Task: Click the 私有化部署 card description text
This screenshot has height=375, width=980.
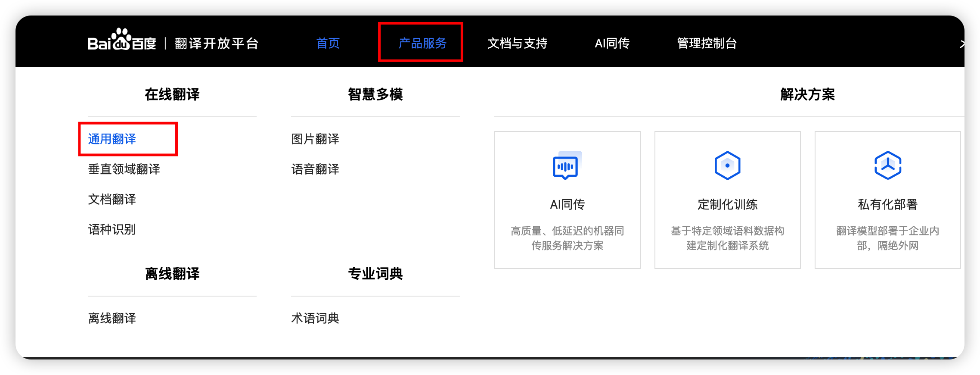Action: coord(887,238)
